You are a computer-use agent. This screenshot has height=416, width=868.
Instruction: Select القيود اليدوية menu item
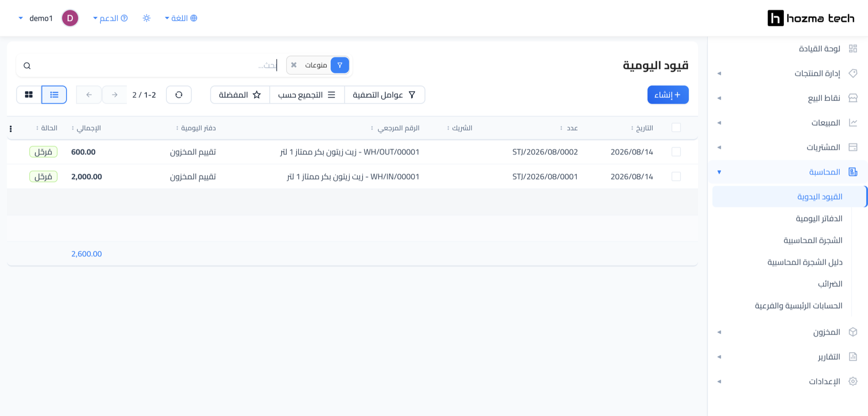(789, 197)
